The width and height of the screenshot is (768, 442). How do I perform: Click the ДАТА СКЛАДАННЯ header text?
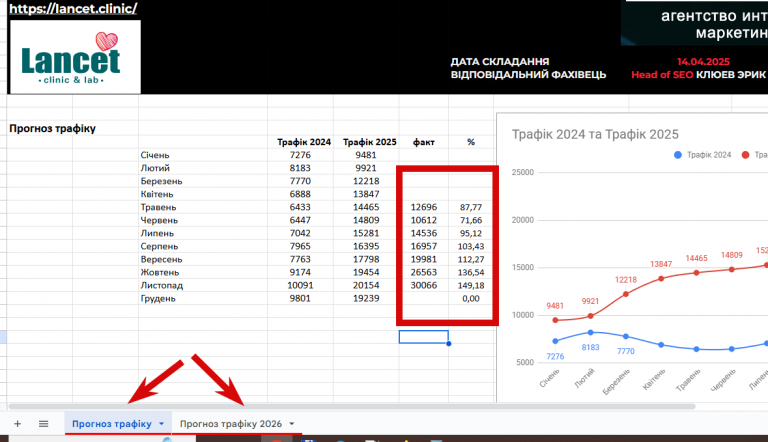500,62
